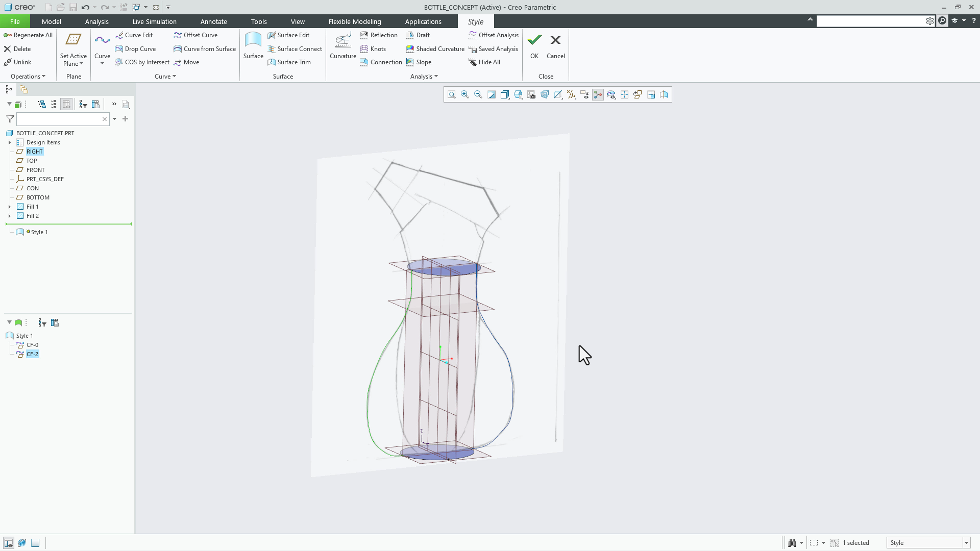
Task: Select the Curve tool icon
Action: click(x=102, y=40)
